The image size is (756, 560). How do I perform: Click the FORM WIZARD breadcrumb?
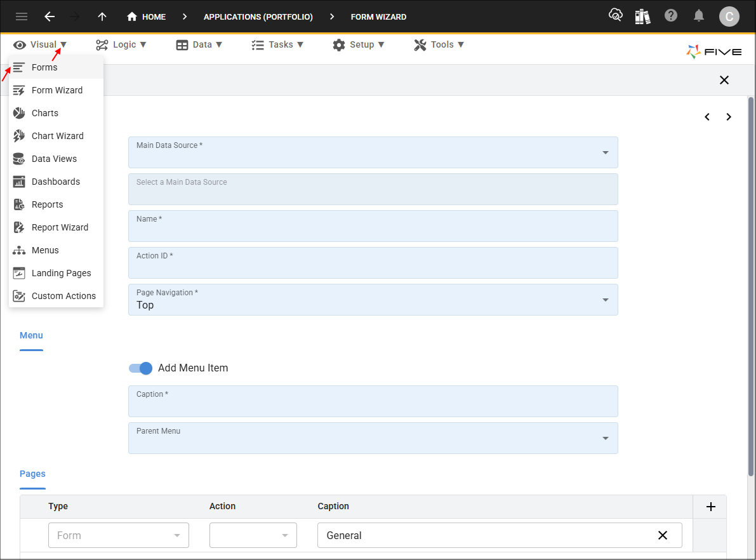(x=378, y=17)
